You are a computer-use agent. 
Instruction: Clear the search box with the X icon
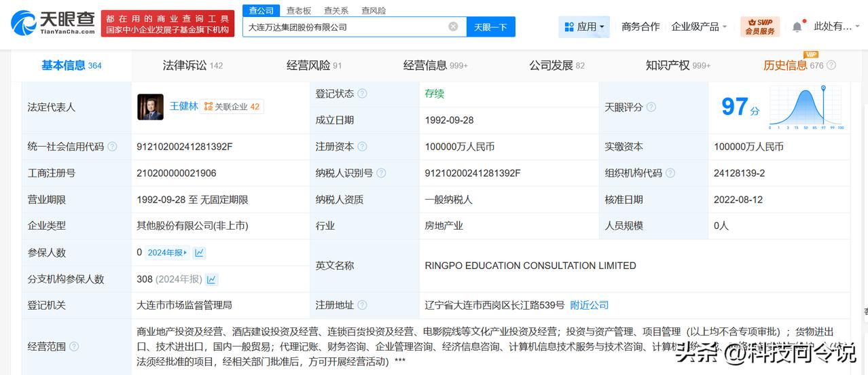(x=453, y=27)
